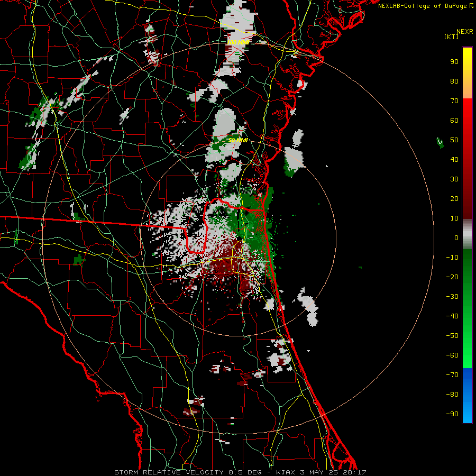The width and height of the screenshot is (476, 476).
Task: Select the 10 value on the velocity scale
Action: pyautogui.click(x=454, y=218)
